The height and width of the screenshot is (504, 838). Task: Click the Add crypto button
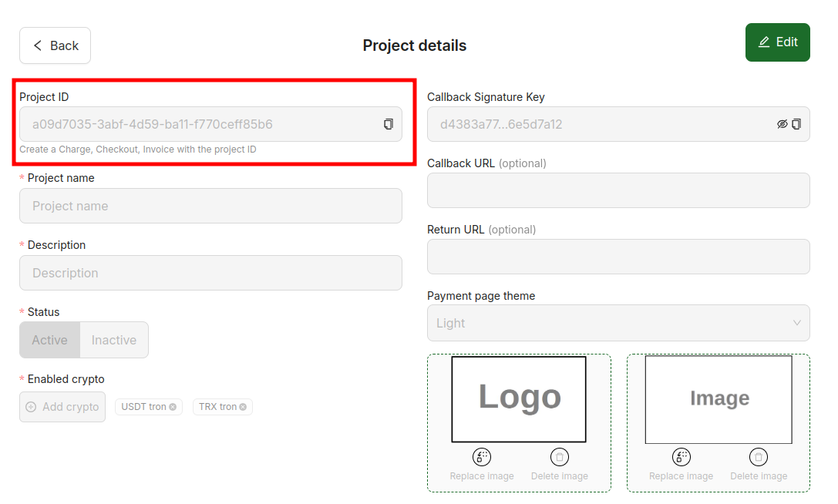click(62, 407)
